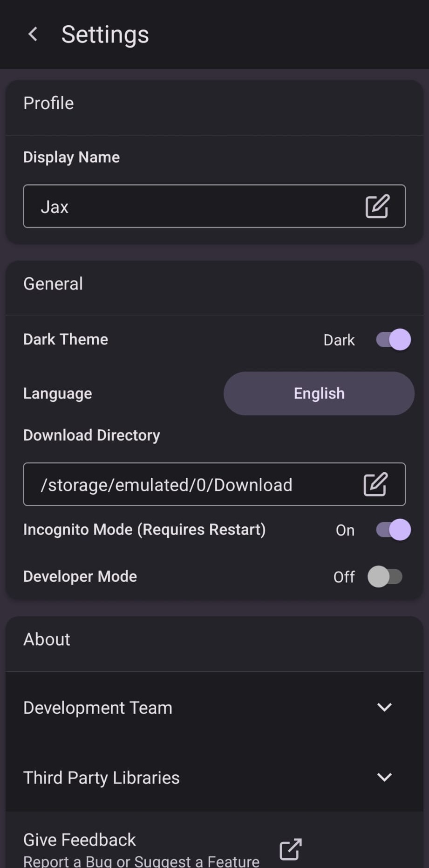Disable the Incognito Mode switch
This screenshot has height=868, width=429.
(394, 530)
